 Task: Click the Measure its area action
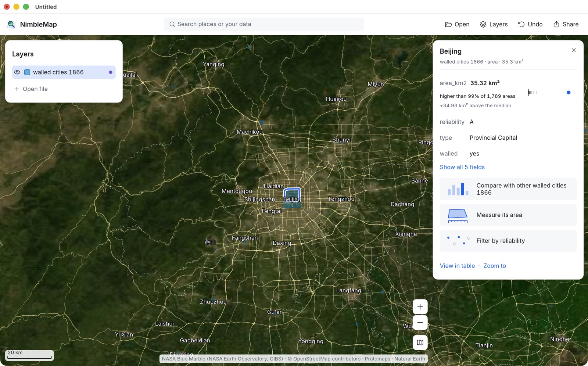(x=508, y=215)
